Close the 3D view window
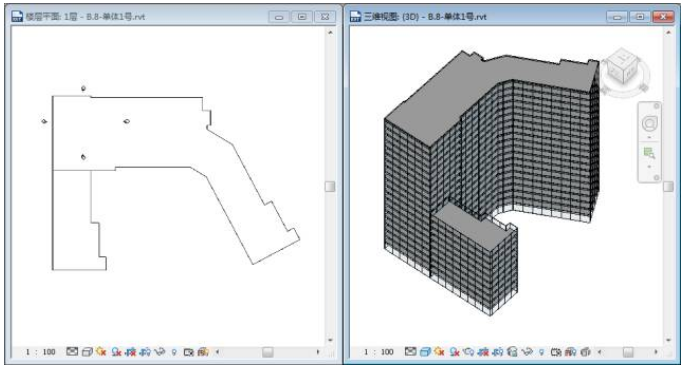The height and width of the screenshot is (368, 698). 663,17
